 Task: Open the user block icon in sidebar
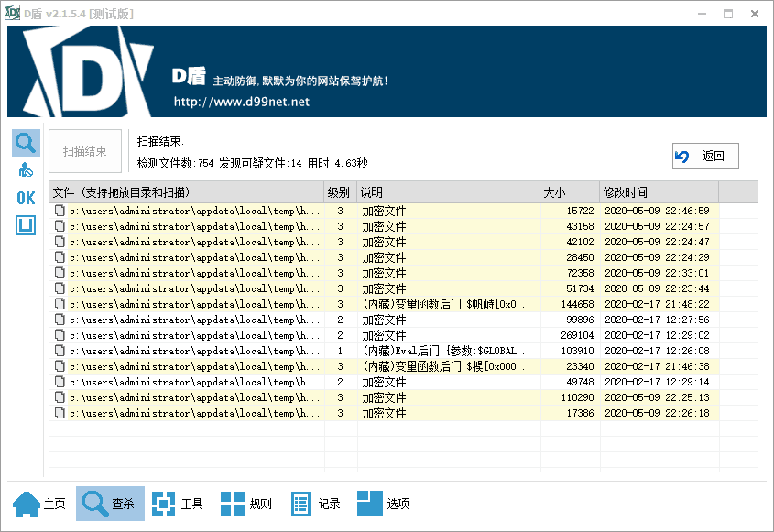26,170
